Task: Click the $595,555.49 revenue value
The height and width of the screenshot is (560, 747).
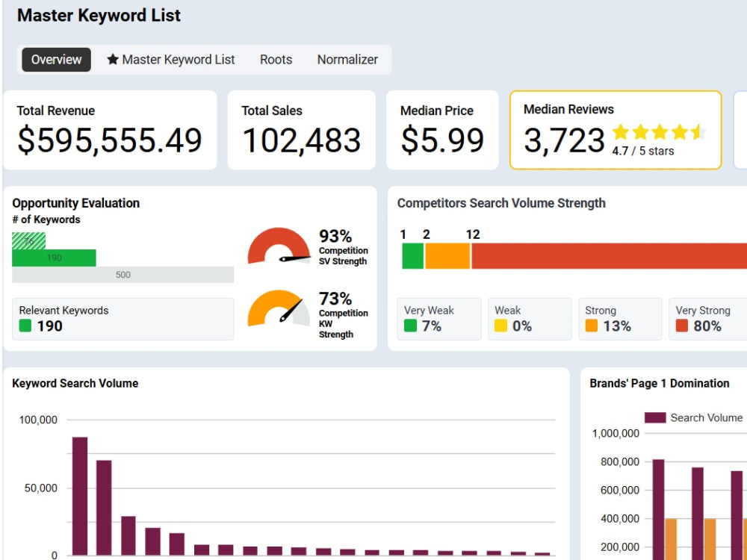Action: click(110, 140)
